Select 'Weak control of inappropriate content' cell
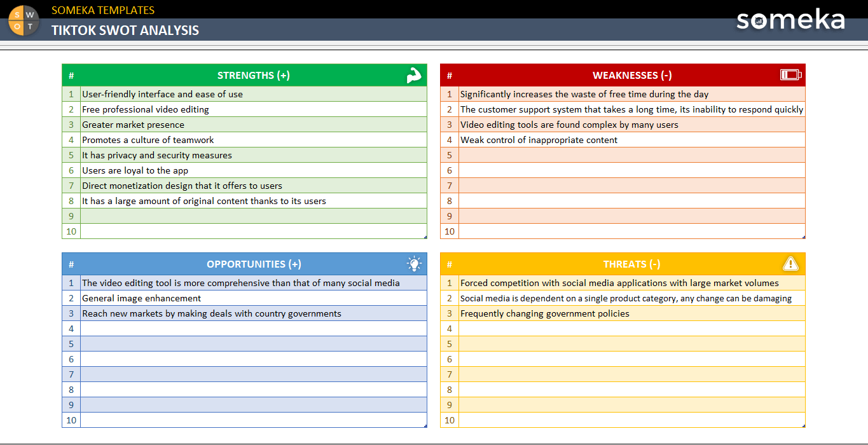This screenshot has height=445, width=868. click(x=632, y=140)
